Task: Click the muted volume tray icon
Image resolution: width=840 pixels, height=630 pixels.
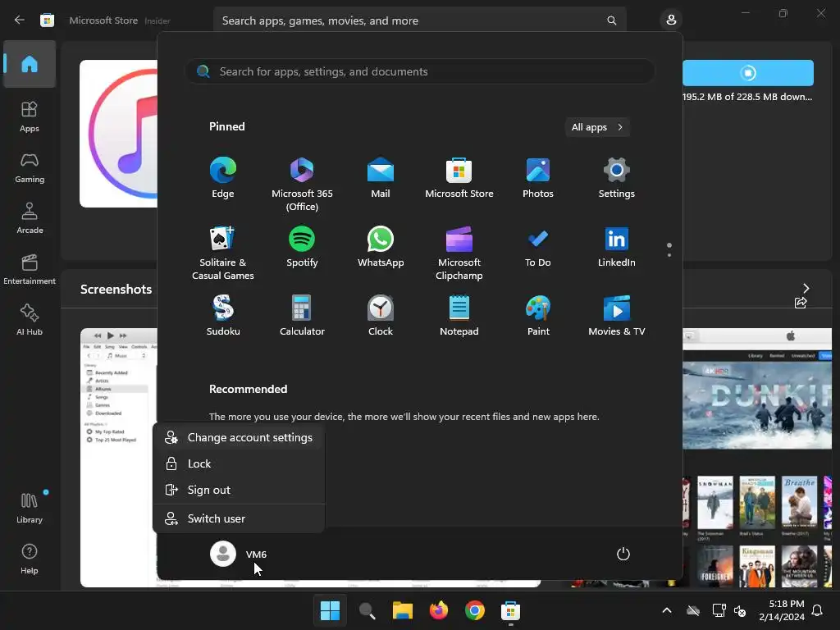Action: tap(740, 610)
